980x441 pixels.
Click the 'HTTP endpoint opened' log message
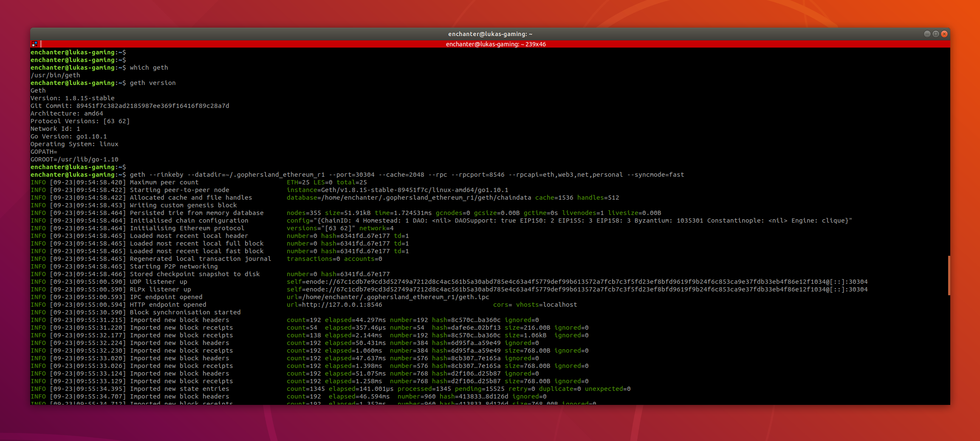168,305
